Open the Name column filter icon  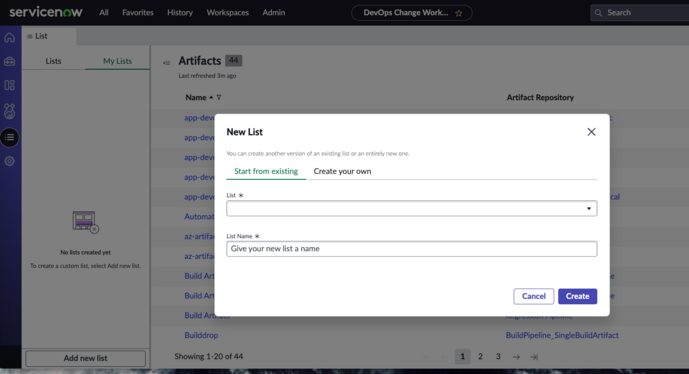tap(219, 97)
